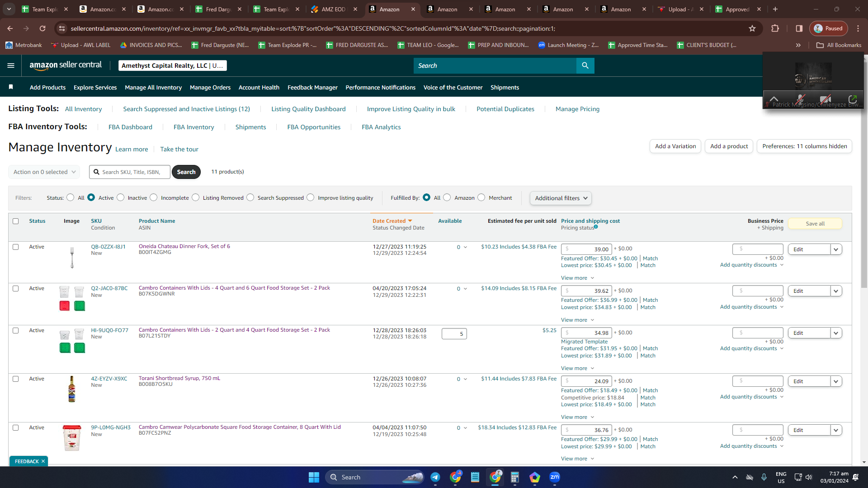The width and height of the screenshot is (868, 488).
Task: Open Notepad app from the taskbar
Action: coord(475,477)
